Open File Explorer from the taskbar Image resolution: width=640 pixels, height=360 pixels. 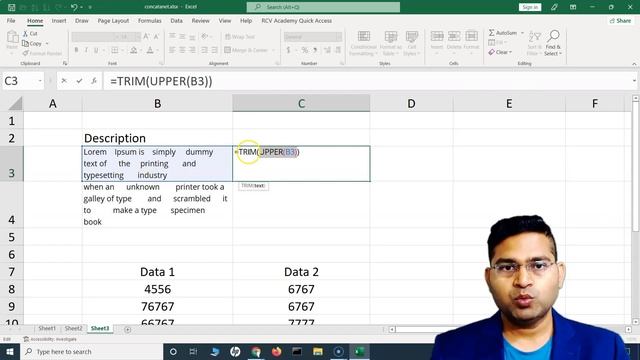318,351
